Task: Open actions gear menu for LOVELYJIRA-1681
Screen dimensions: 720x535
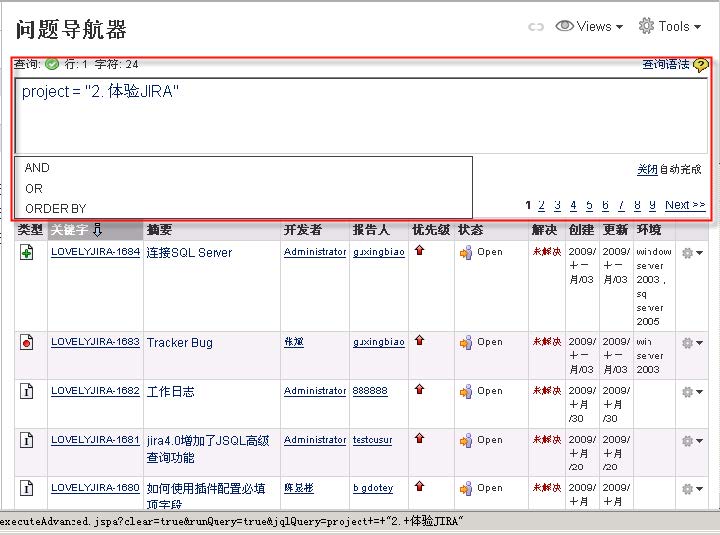Action: pyautogui.click(x=692, y=441)
